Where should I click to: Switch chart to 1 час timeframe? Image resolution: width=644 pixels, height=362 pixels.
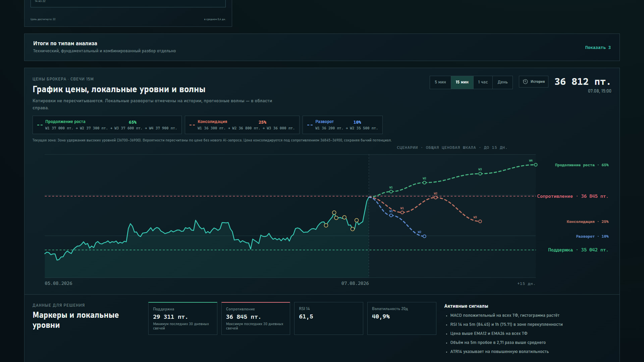483,82
